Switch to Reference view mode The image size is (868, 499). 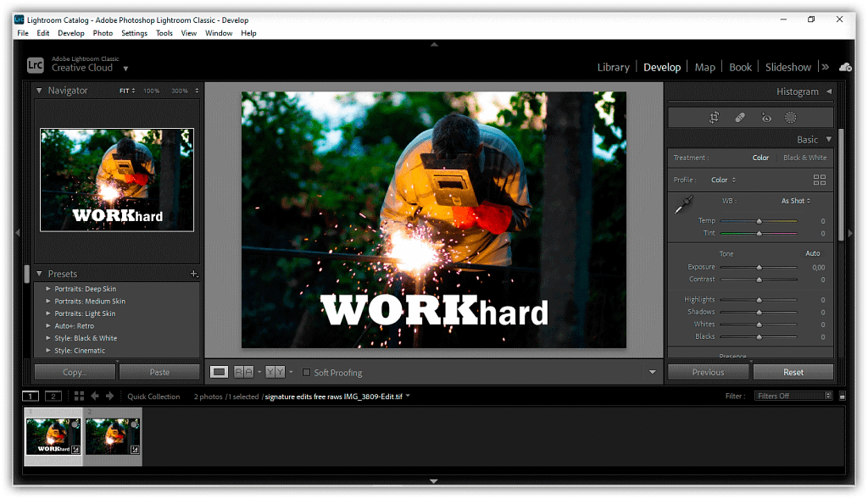click(x=243, y=372)
